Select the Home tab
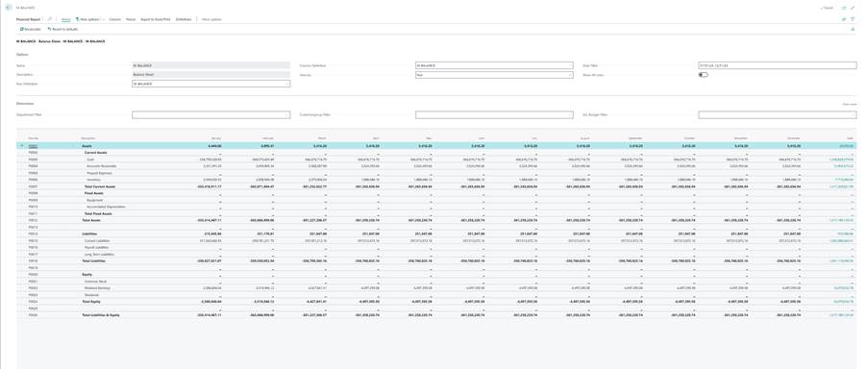The image size is (868, 369). click(x=66, y=19)
